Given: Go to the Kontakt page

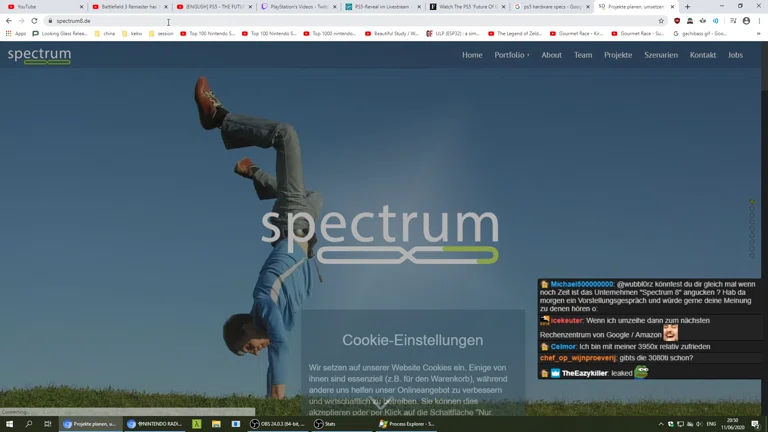Looking at the screenshot, I should [x=702, y=55].
